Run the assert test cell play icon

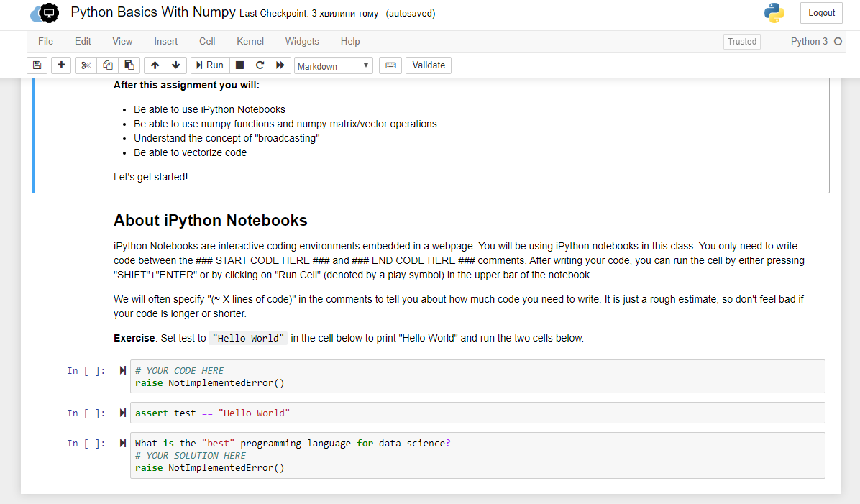pyautogui.click(x=122, y=413)
